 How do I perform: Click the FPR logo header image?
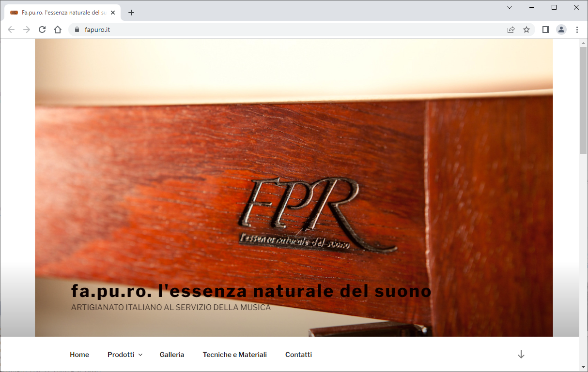[x=294, y=188]
